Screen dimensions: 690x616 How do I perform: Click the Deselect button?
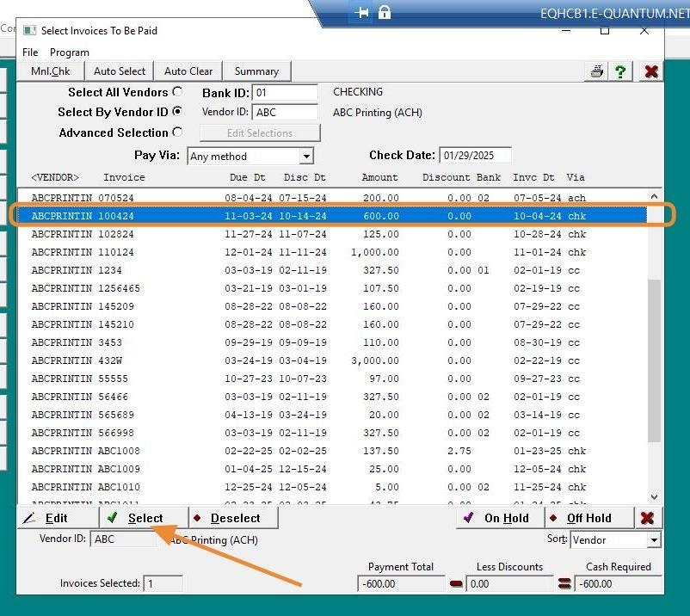(x=234, y=518)
